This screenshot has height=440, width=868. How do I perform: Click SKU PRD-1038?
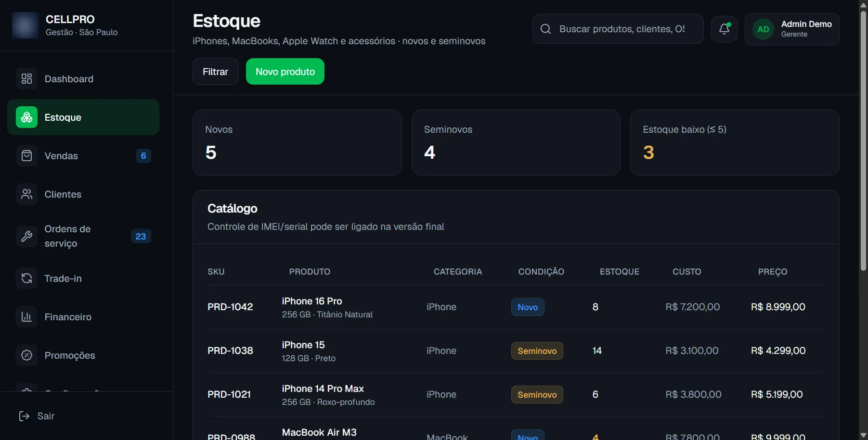click(230, 351)
